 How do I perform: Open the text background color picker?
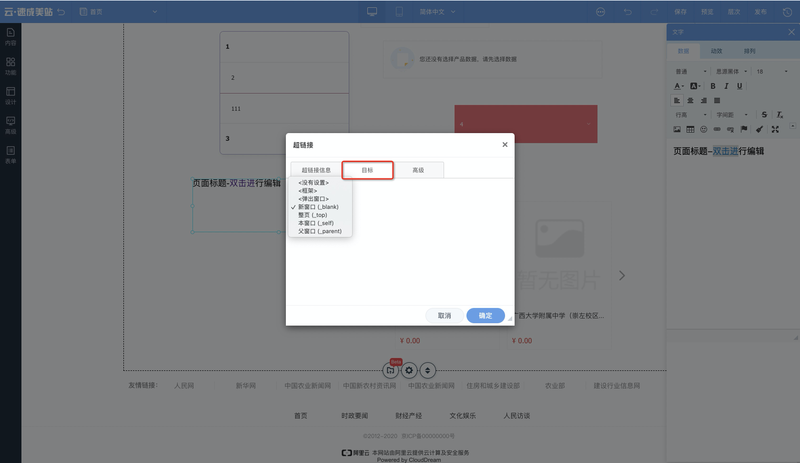point(695,86)
